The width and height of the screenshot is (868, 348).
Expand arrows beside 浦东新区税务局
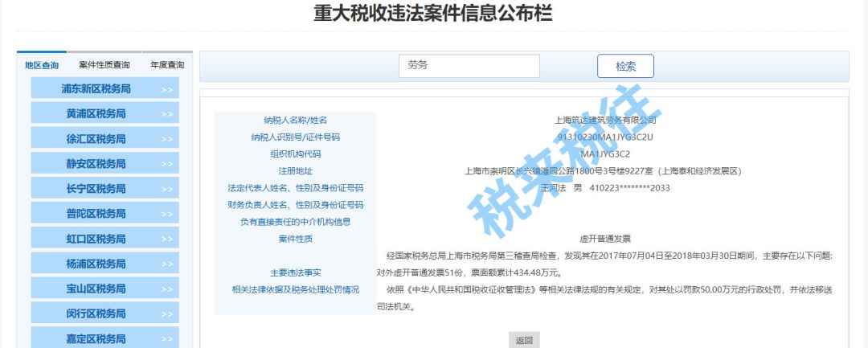click(x=167, y=90)
